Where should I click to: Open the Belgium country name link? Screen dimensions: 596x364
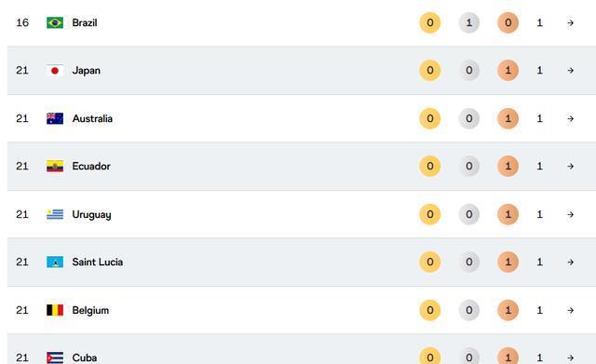[x=90, y=310]
